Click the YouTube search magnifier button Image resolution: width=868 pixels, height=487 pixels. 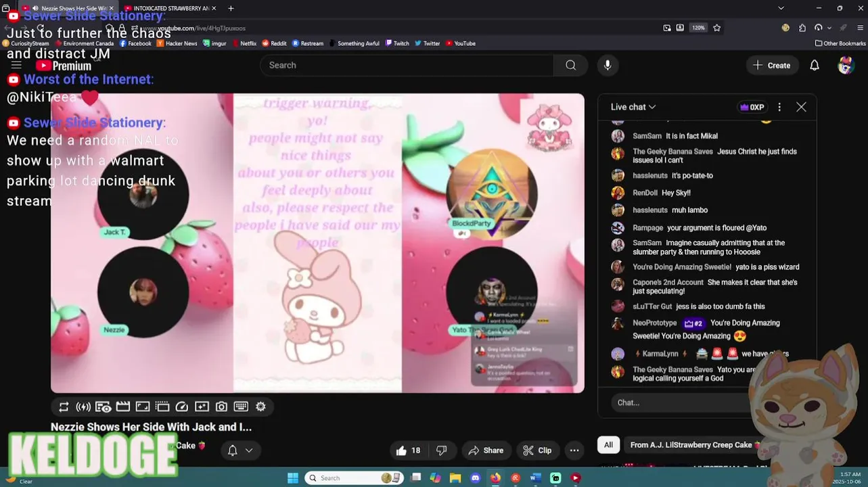[571, 65]
